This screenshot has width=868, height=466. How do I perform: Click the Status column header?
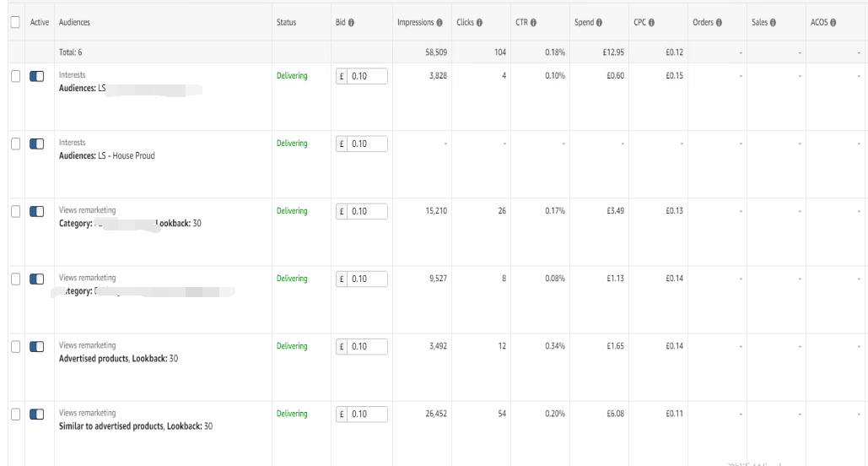click(x=286, y=22)
